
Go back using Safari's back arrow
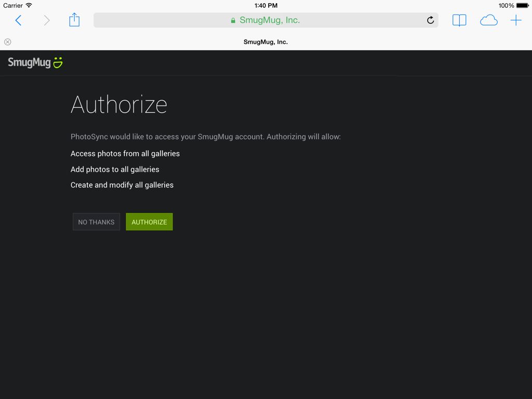point(18,20)
